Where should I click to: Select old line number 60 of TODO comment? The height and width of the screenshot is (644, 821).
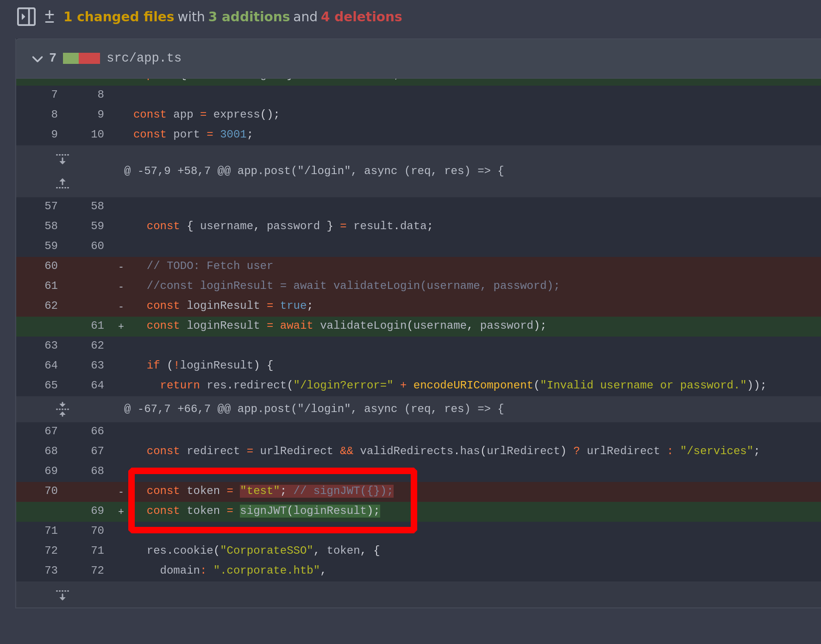pyautogui.click(x=51, y=266)
